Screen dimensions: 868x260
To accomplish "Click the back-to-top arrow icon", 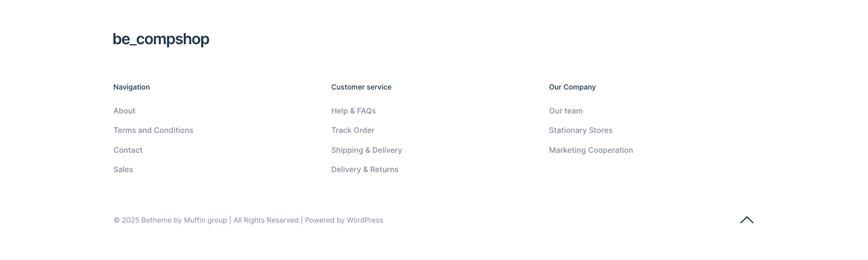I will (x=746, y=220).
